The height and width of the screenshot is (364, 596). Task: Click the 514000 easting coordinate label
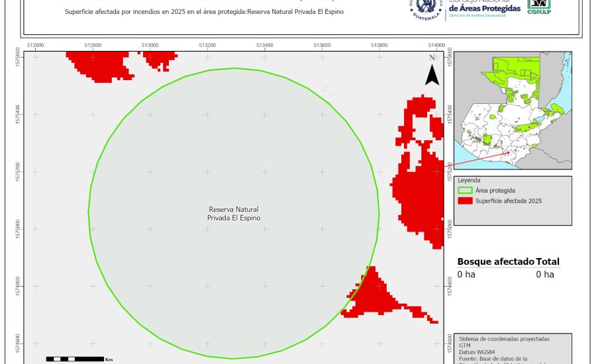tap(436, 45)
